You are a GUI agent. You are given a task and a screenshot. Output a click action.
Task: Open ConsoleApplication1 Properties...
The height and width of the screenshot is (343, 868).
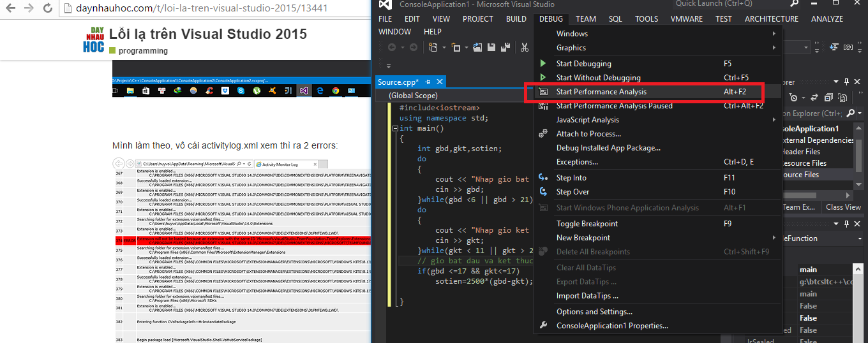point(657,325)
